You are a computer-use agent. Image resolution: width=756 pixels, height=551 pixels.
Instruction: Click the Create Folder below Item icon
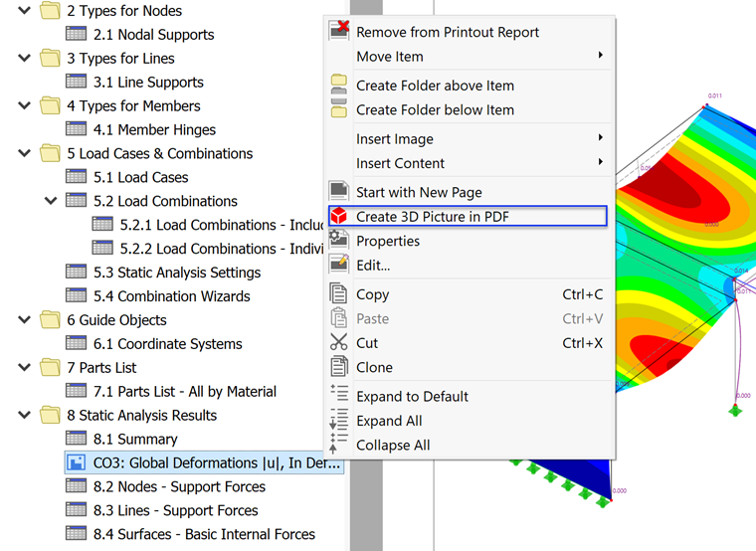click(x=339, y=109)
